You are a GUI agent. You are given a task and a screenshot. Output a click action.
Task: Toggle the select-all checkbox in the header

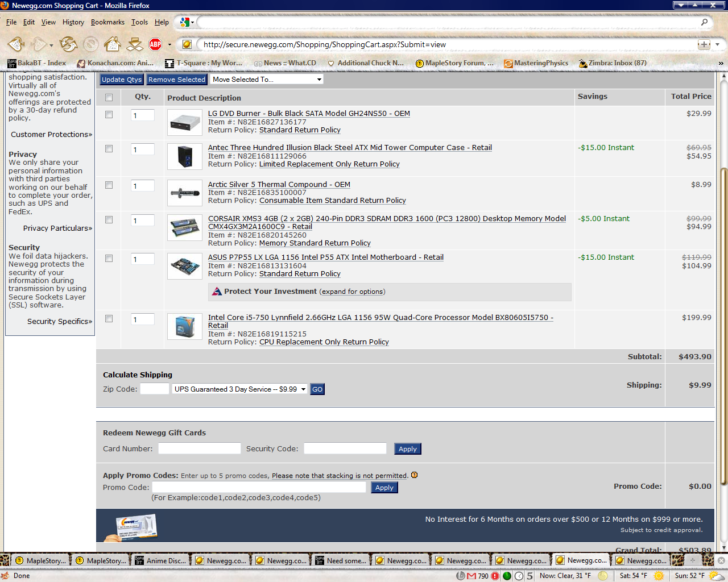click(x=109, y=98)
